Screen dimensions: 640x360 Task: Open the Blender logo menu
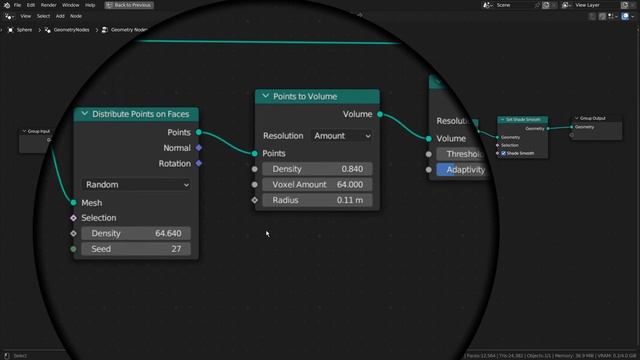click(7, 5)
